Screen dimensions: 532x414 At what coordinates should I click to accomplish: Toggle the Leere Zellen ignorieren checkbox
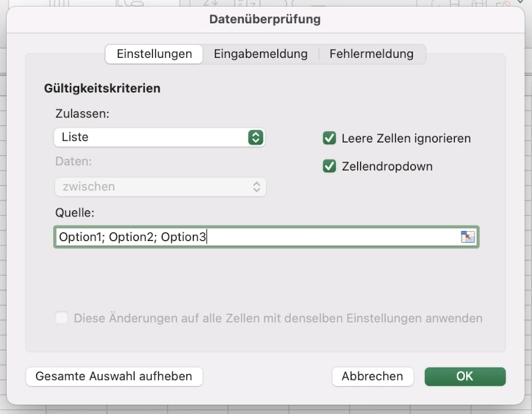pos(329,138)
